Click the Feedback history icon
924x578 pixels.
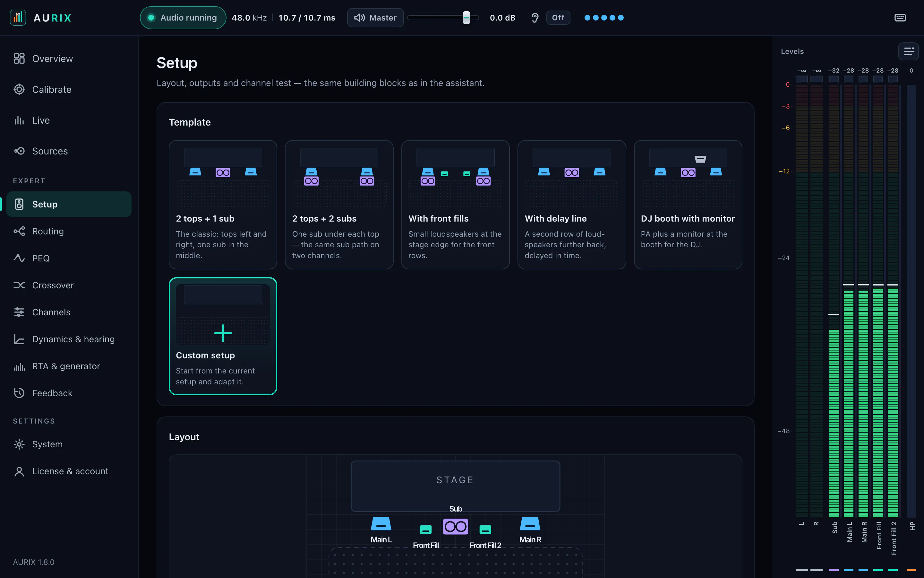pos(19,393)
